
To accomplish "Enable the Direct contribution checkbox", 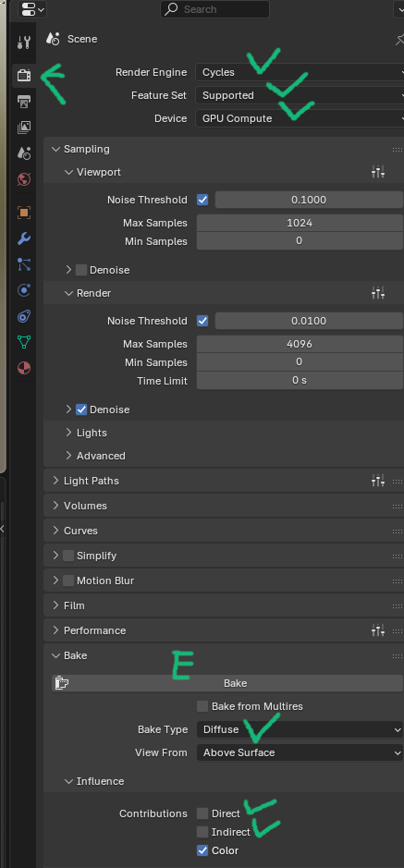I will [202, 813].
